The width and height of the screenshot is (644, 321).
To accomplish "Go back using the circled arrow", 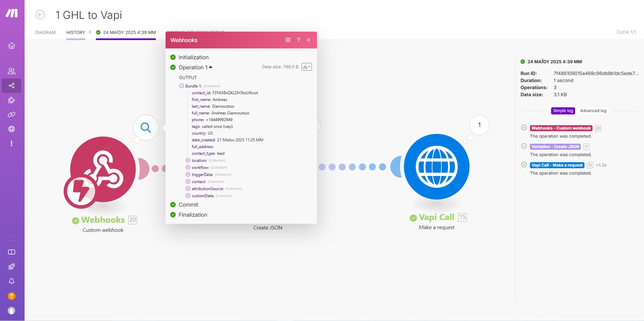I will (x=40, y=15).
